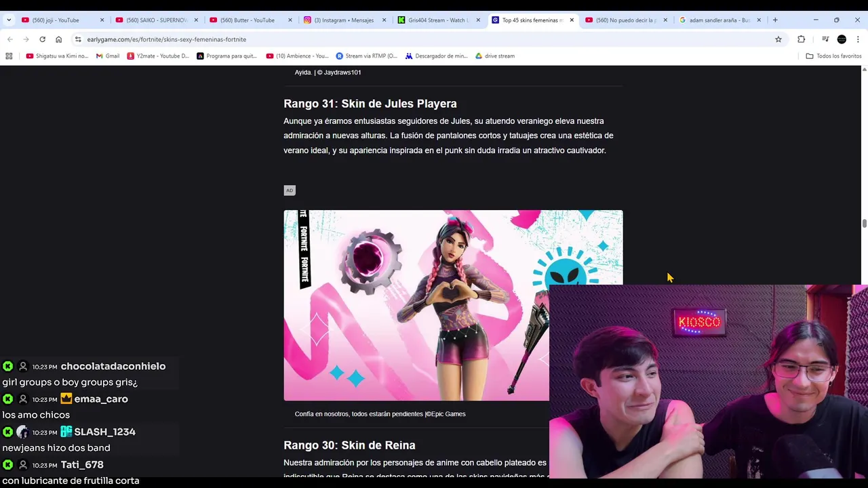Bookmark this page with the star icon
Screen dimensions: 868x488
tap(778, 39)
